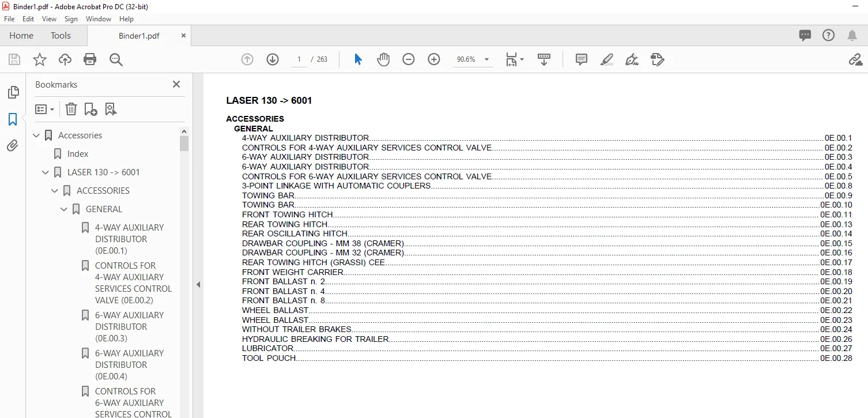Switch to the Tools tab

point(61,35)
